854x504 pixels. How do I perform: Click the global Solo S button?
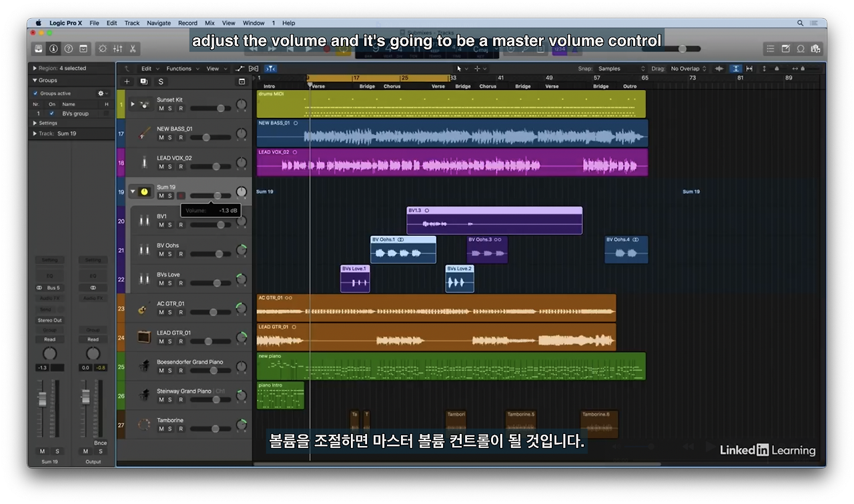click(x=161, y=81)
